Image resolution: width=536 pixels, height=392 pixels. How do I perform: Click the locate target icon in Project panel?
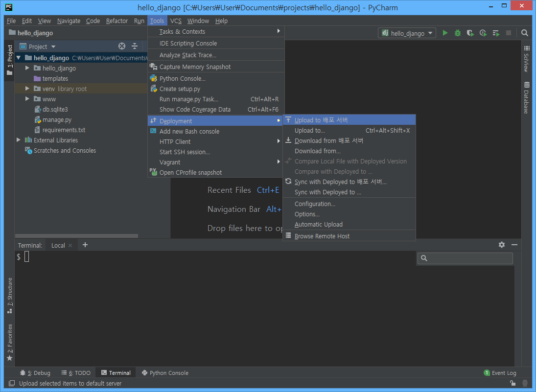[x=122, y=46]
